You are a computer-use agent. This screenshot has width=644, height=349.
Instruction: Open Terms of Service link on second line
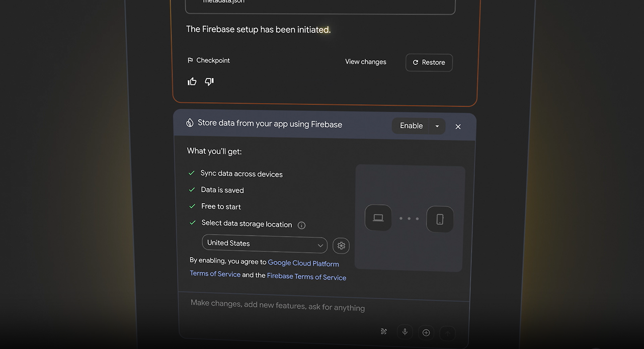pos(215,274)
